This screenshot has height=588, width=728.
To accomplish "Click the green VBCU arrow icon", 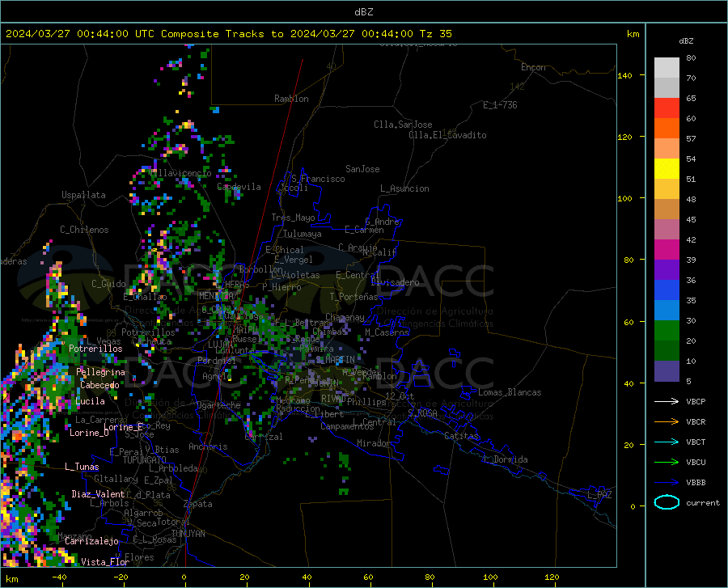I will pyautogui.click(x=667, y=462).
